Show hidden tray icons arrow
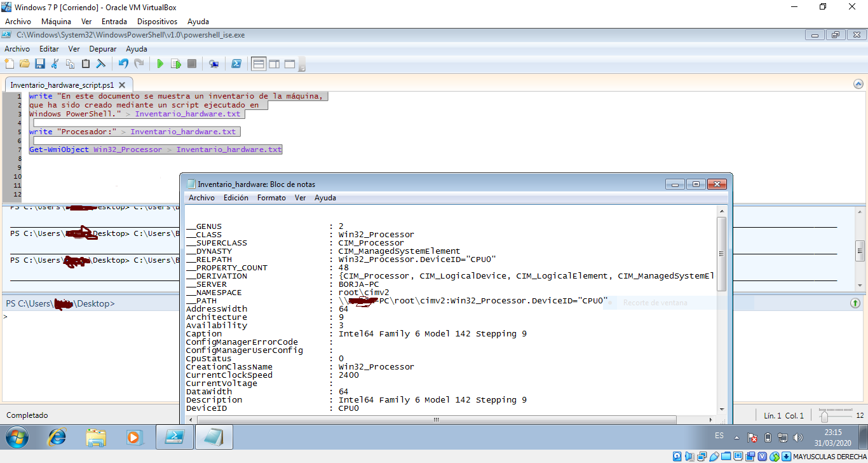 (737, 438)
